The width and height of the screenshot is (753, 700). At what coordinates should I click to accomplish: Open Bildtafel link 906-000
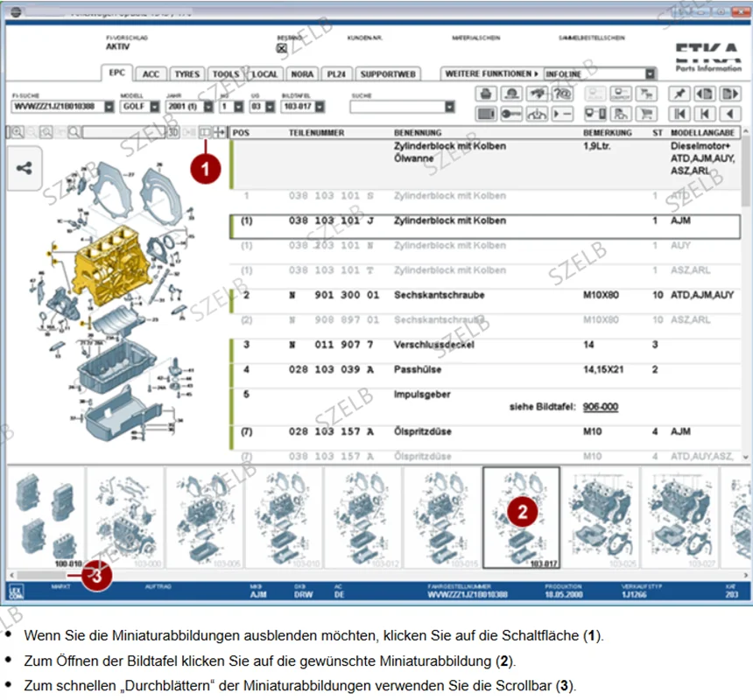[601, 407]
